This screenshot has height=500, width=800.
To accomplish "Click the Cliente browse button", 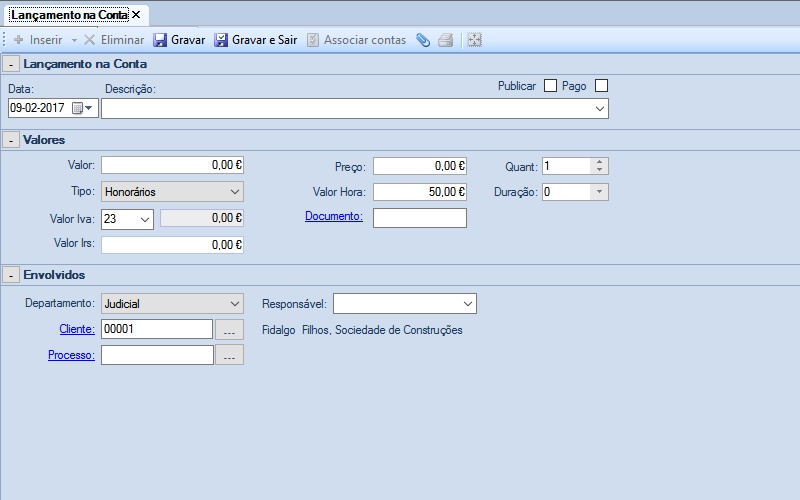I will point(230,330).
